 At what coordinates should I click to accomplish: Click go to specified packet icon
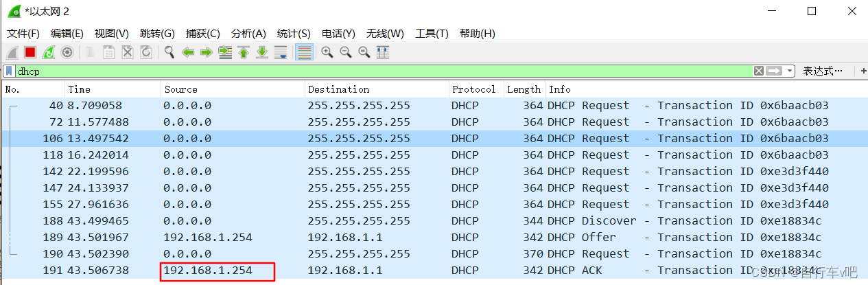(x=225, y=52)
